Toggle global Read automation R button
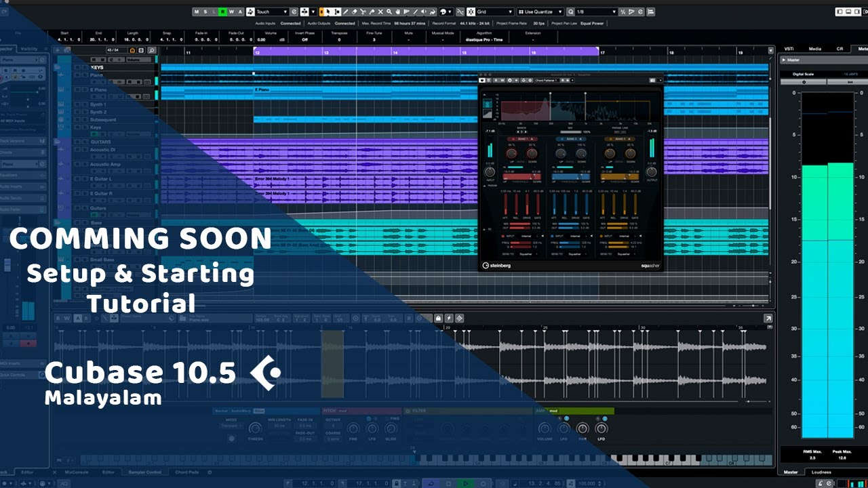 223,12
